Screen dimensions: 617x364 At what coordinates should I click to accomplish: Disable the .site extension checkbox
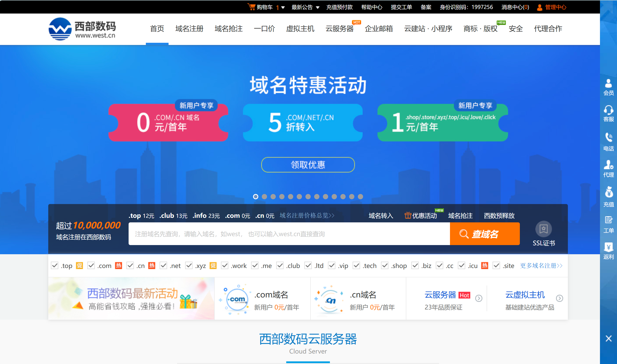[x=496, y=266]
